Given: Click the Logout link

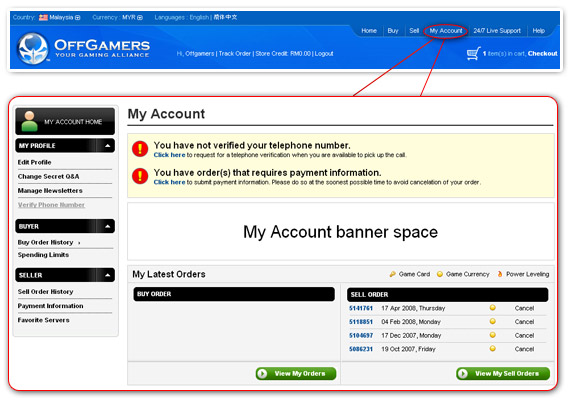Looking at the screenshot, I should point(324,53).
